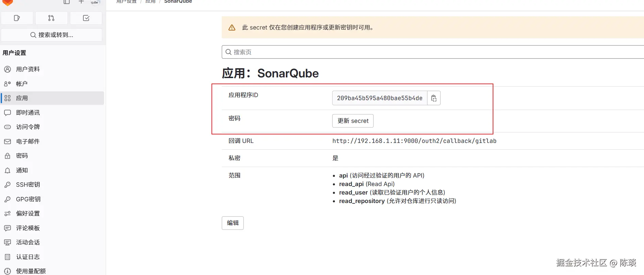Click the access token icon
Screen dimensions: 644x275
coord(7,127)
